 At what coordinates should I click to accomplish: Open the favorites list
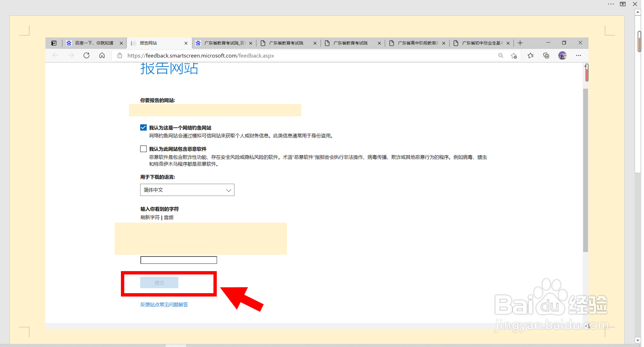pos(530,55)
